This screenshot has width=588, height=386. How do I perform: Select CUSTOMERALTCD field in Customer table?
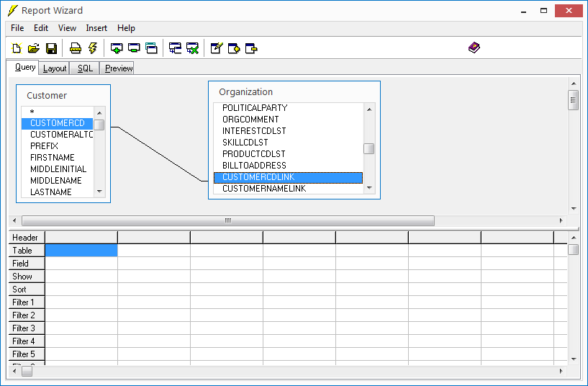[58, 135]
